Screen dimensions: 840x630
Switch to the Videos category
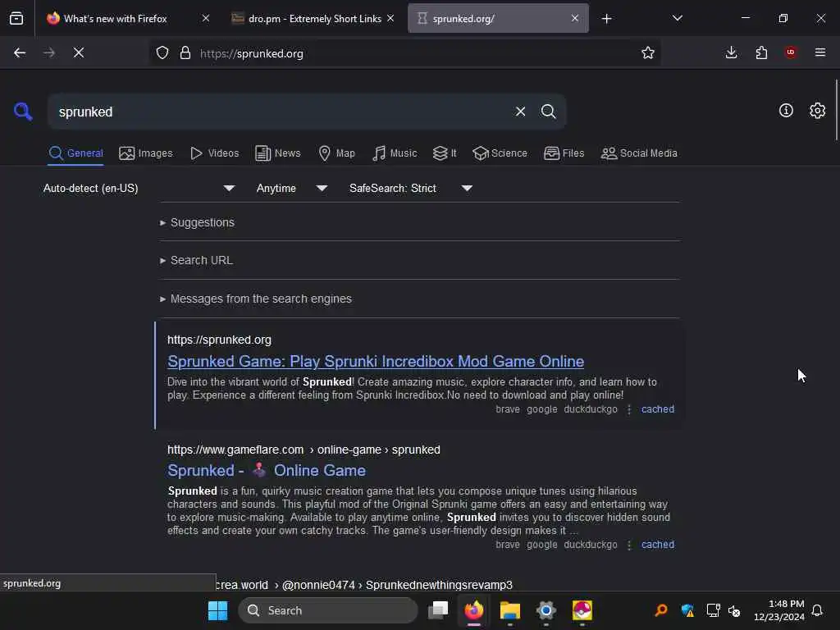tap(214, 153)
